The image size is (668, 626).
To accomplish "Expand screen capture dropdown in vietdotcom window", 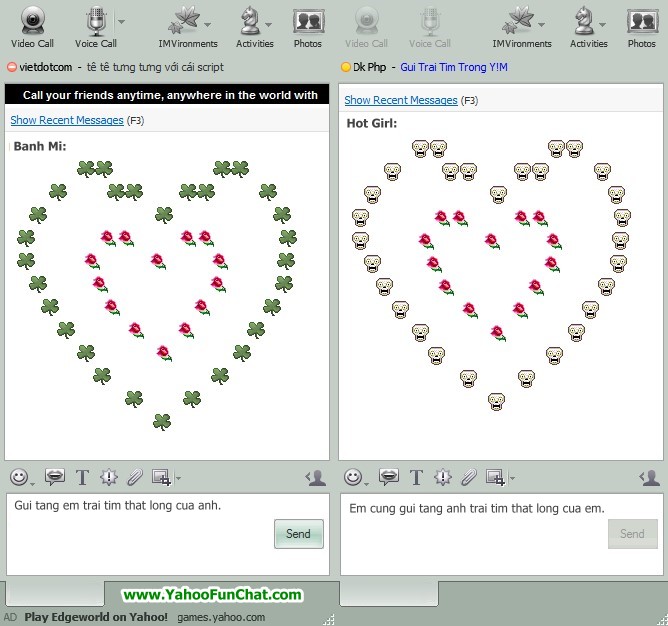I will (x=178, y=478).
